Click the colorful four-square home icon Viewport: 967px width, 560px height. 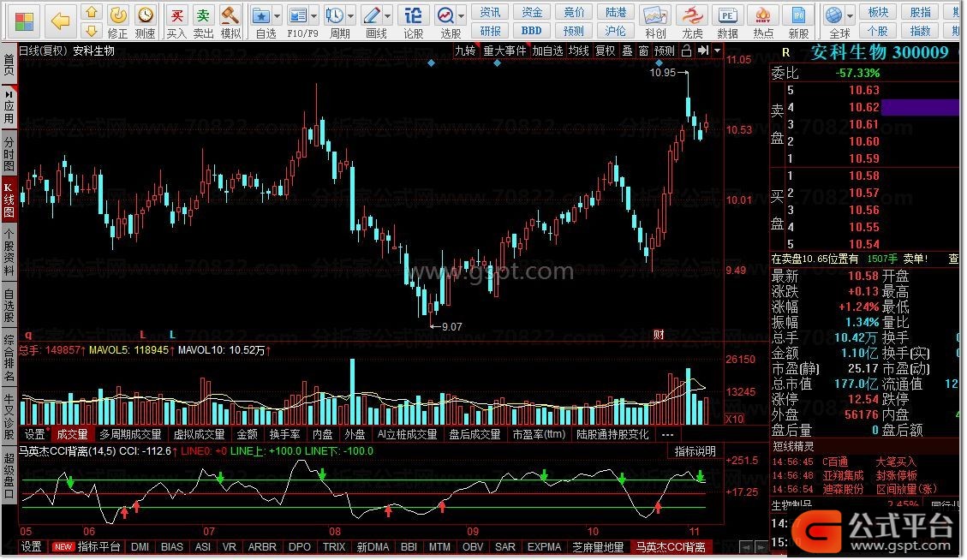(x=24, y=21)
